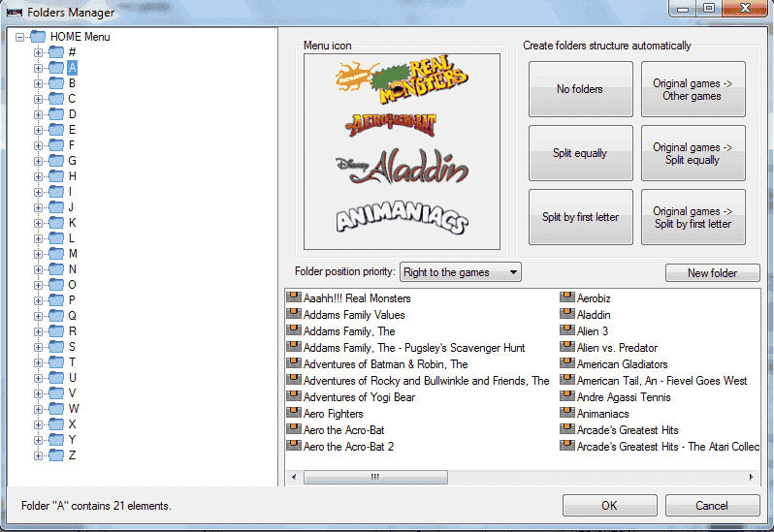Viewport: 774px width, 532px height.
Task: Select Arcade's Greatest Hits - The Atari Collection
Action: click(668, 446)
